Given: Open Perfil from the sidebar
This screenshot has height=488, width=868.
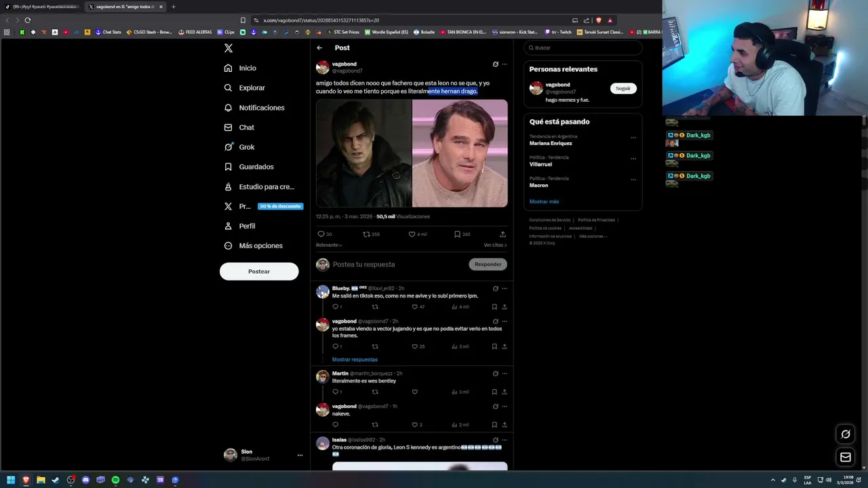Looking at the screenshot, I should tap(239, 226).
